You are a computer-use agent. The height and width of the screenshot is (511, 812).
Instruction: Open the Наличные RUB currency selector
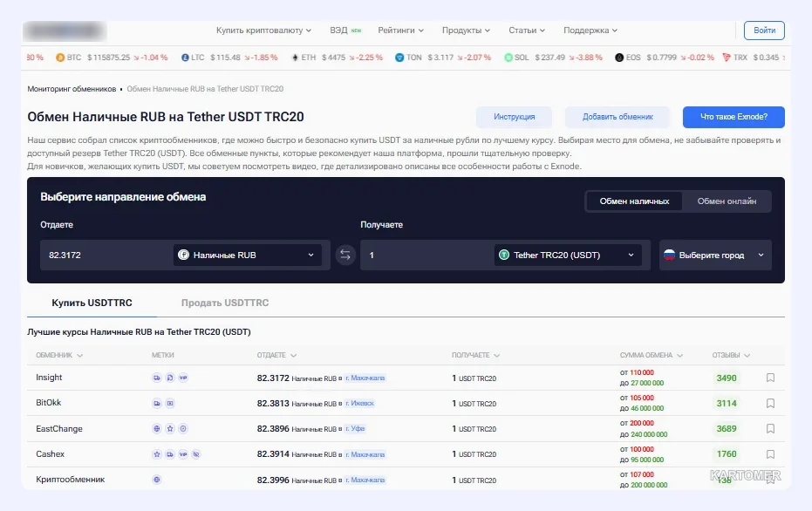(248, 255)
